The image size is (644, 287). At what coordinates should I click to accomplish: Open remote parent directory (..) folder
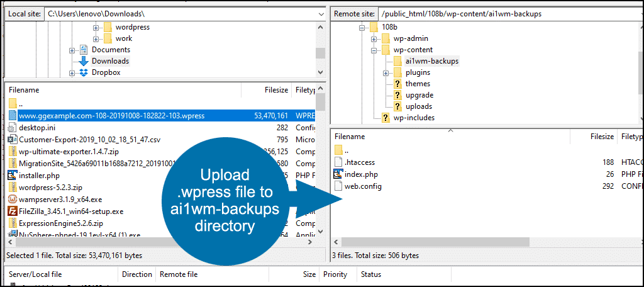click(338, 150)
